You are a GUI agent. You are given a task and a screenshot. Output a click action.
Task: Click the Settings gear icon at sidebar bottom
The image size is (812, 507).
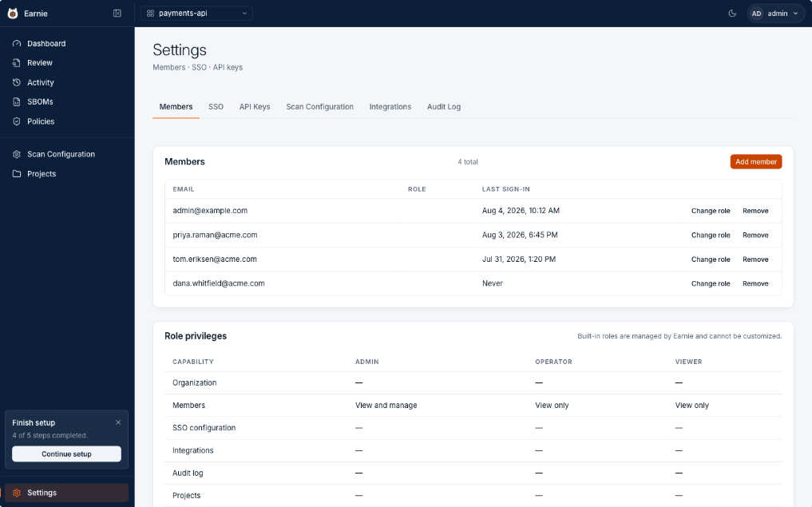click(x=17, y=493)
